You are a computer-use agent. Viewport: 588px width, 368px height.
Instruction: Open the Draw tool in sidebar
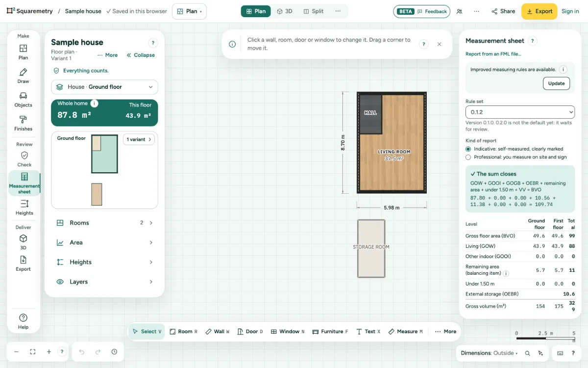23,76
